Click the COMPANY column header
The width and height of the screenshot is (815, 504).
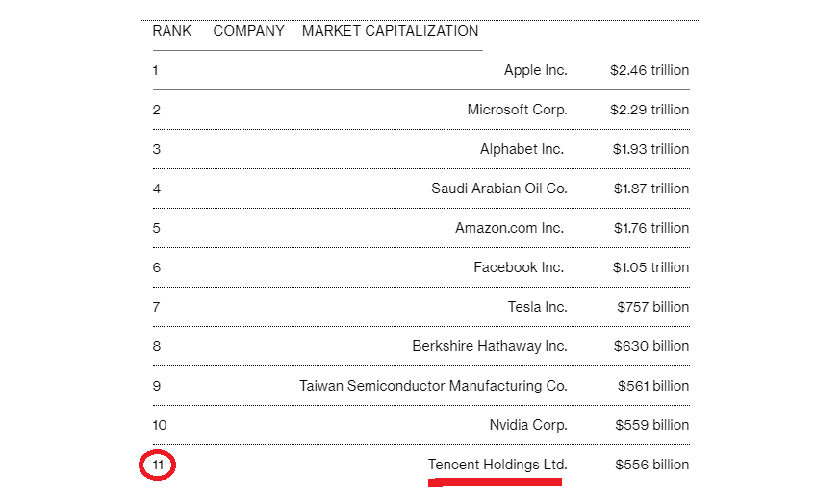coord(248,31)
